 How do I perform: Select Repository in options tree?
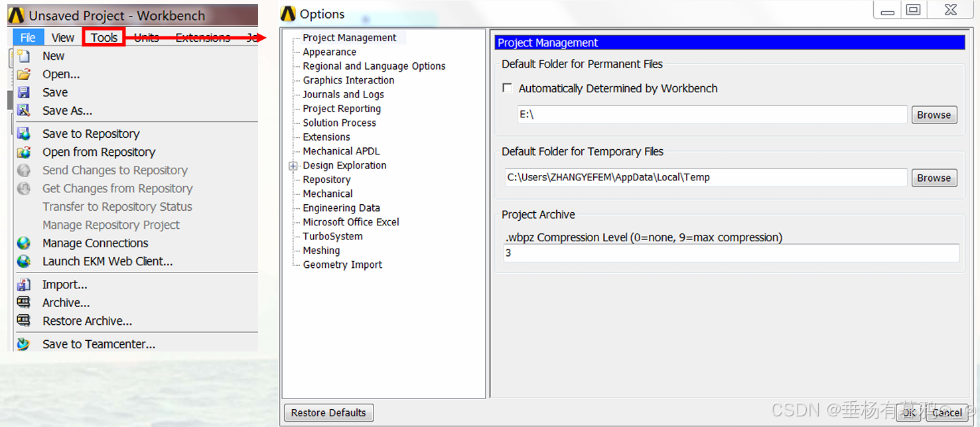[x=326, y=180]
